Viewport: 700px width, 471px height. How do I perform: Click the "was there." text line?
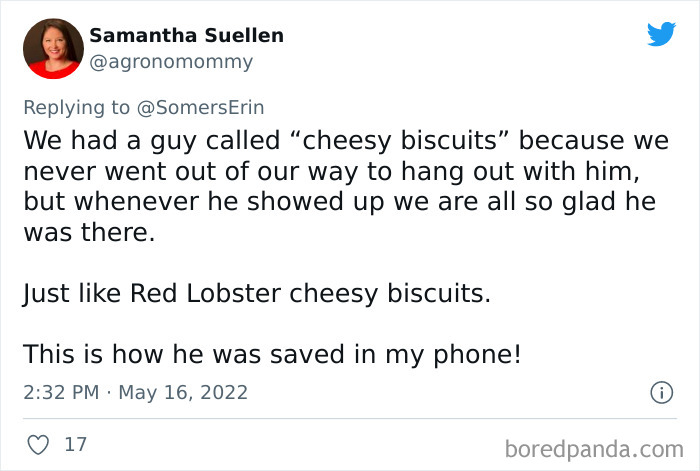click(x=89, y=232)
